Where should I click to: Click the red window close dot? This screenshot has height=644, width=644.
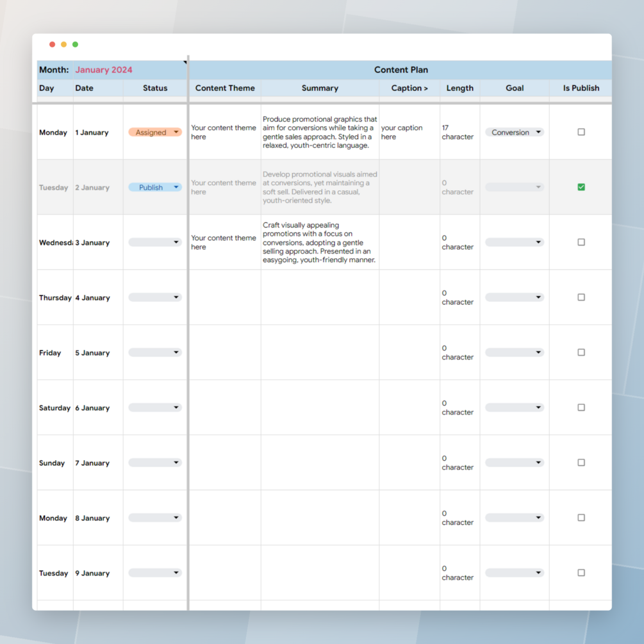tap(52, 44)
